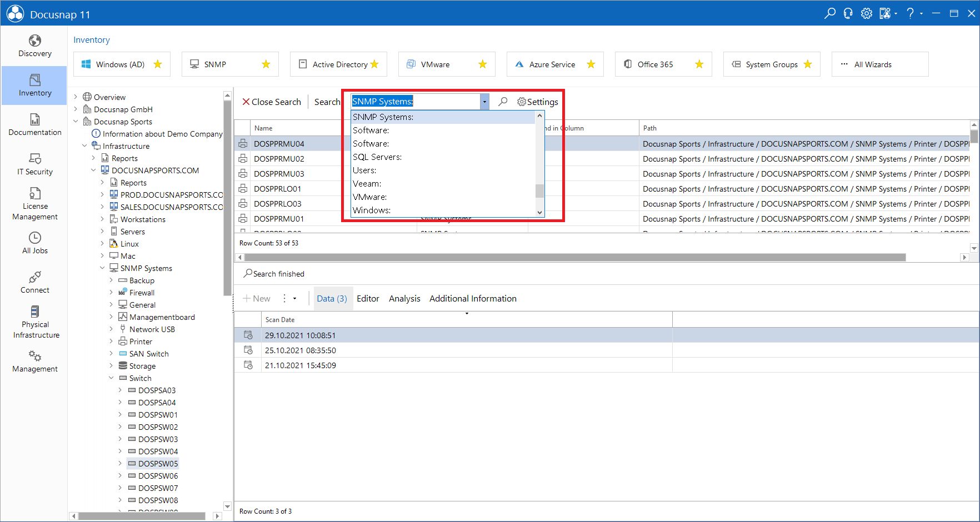The image size is (980, 522).
Task: Open the Management module
Action: pyautogui.click(x=34, y=362)
